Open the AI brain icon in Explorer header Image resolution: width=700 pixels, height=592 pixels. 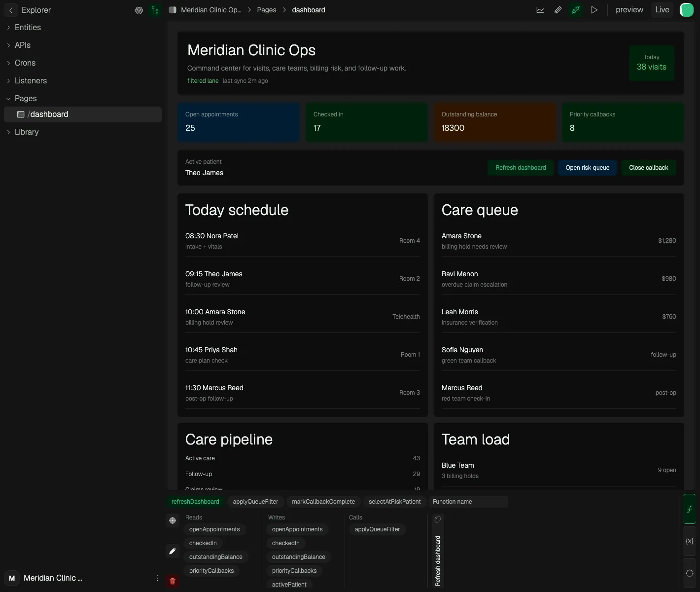[x=139, y=10]
